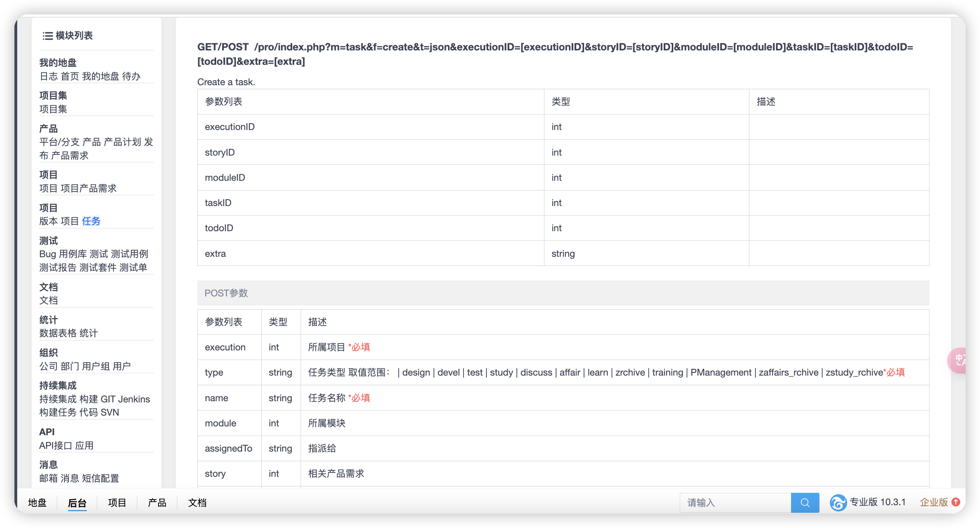Click the blue search magnifier button

coord(805,502)
